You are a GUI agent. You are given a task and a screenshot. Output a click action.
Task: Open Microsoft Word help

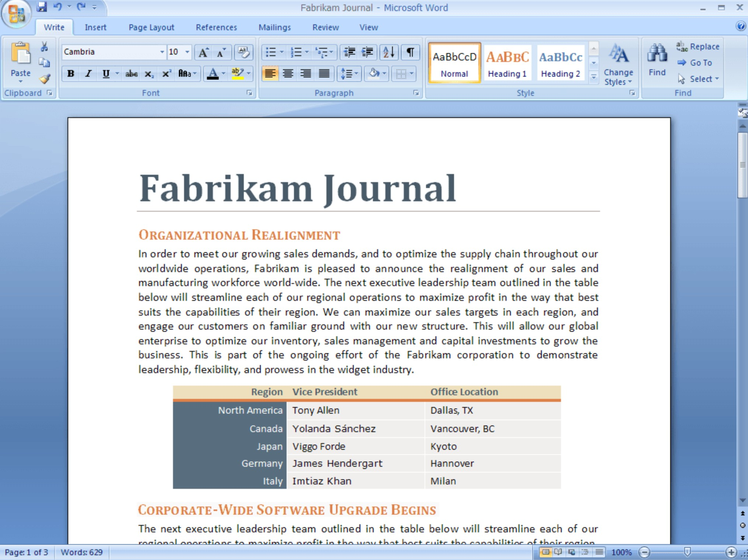pyautogui.click(x=741, y=26)
